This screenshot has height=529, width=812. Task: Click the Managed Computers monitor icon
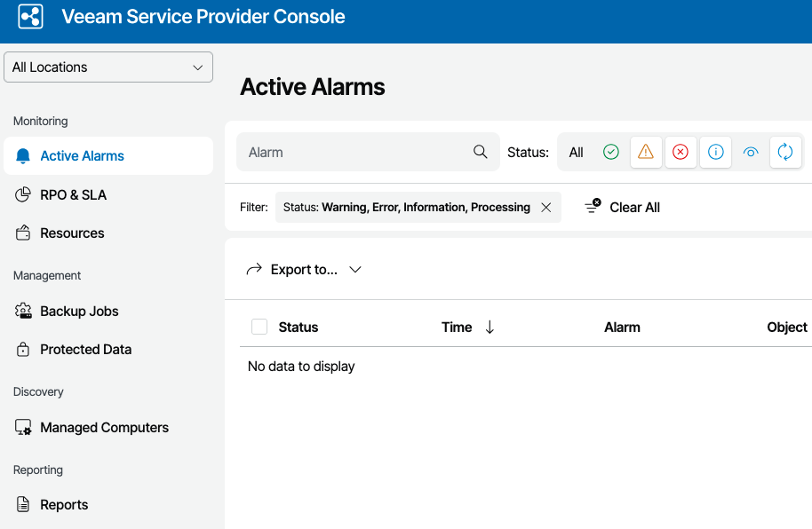click(23, 428)
